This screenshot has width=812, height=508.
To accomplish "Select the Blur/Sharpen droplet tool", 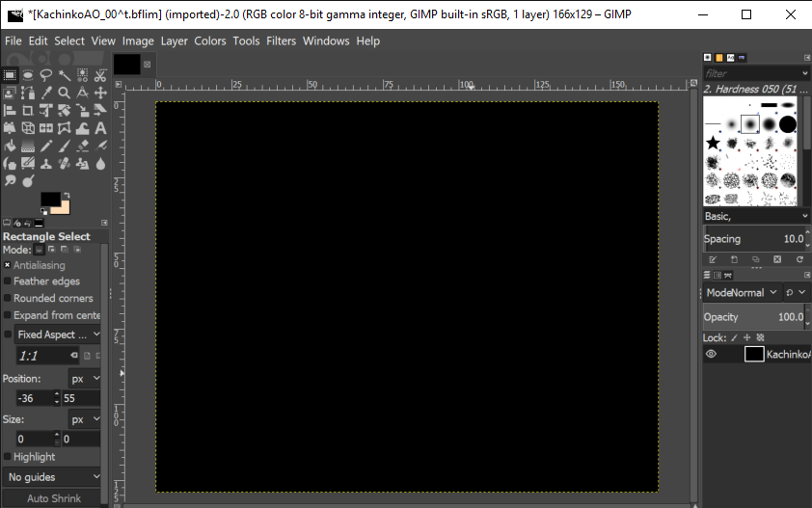I will point(100,164).
